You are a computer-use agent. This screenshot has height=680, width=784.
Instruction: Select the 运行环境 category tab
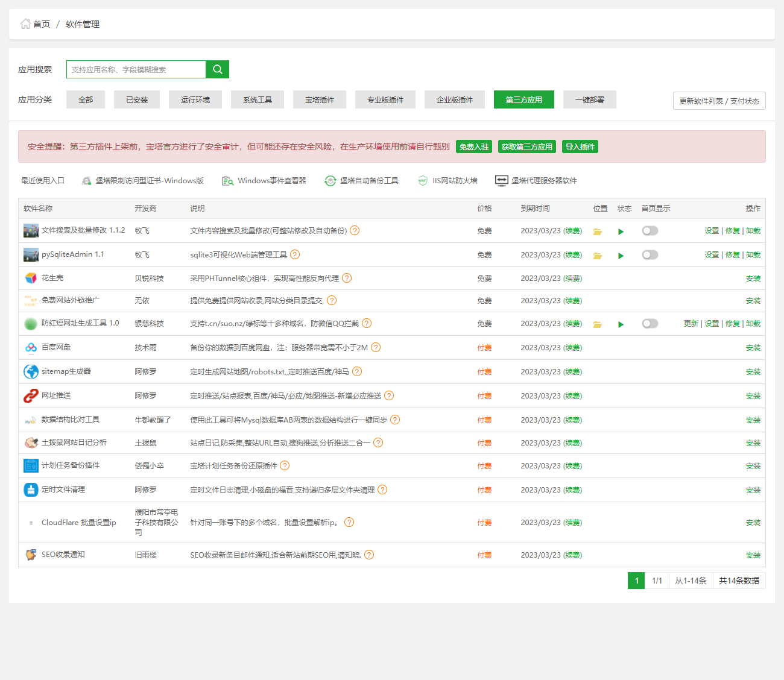(x=195, y=99)
